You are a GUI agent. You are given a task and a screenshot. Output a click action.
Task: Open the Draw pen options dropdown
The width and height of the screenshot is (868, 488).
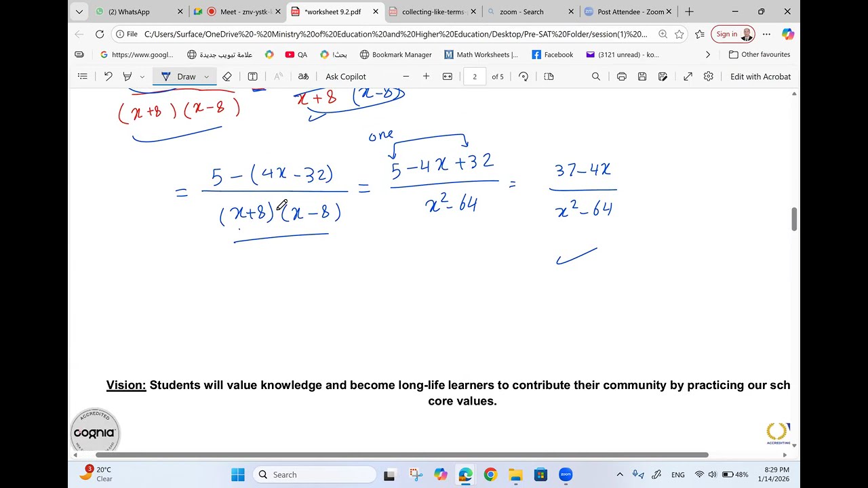(207, 77)
